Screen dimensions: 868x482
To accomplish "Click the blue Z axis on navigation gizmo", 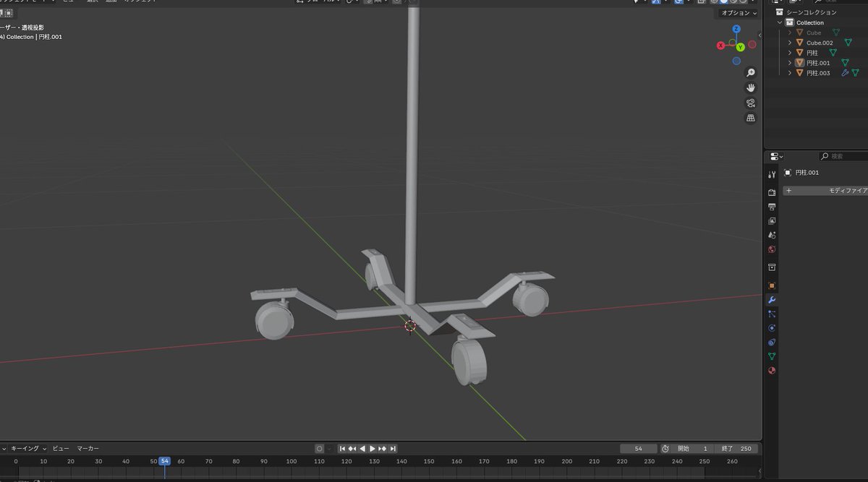I will [736, 30].
